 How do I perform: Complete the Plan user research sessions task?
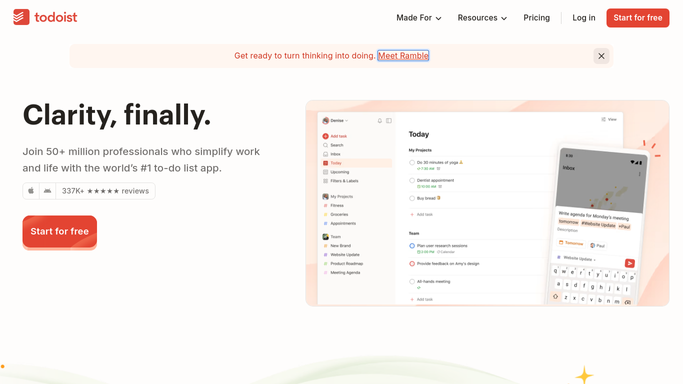point(412,246)
